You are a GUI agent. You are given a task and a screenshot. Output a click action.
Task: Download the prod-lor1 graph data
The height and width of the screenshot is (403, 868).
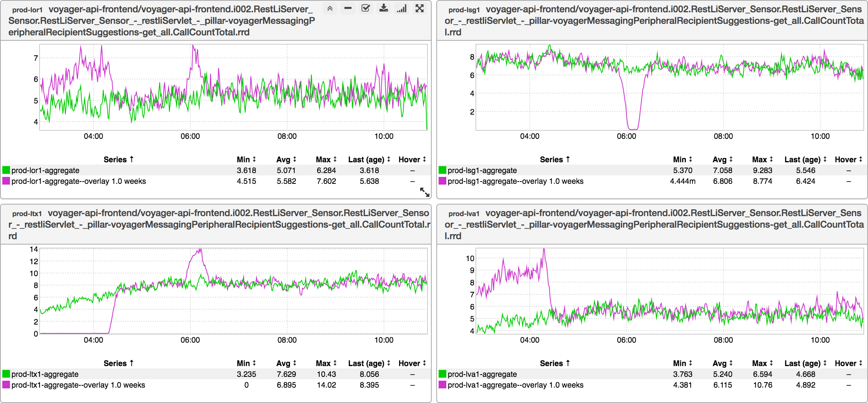click(383, 8)
